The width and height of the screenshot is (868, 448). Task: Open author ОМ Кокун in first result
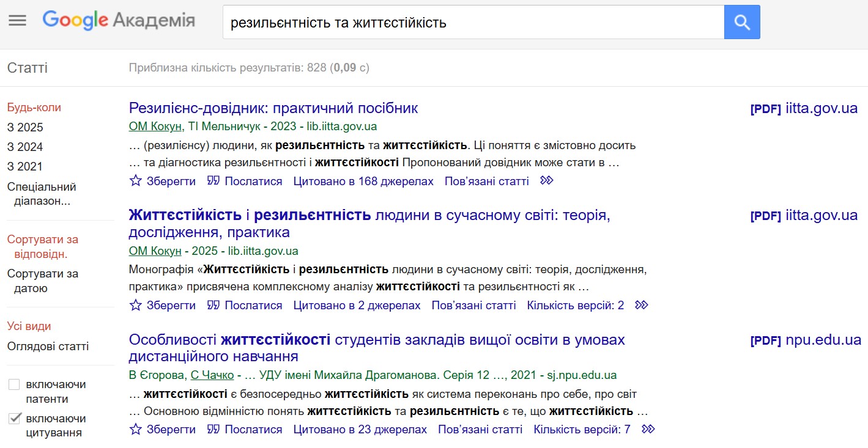point(155,127)
